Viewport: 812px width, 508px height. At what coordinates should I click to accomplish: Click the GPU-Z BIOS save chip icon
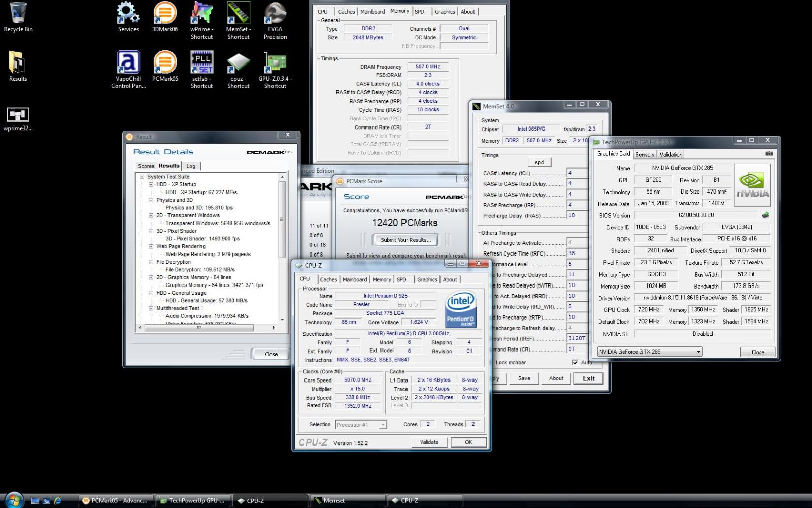click(x=765, y=215)
